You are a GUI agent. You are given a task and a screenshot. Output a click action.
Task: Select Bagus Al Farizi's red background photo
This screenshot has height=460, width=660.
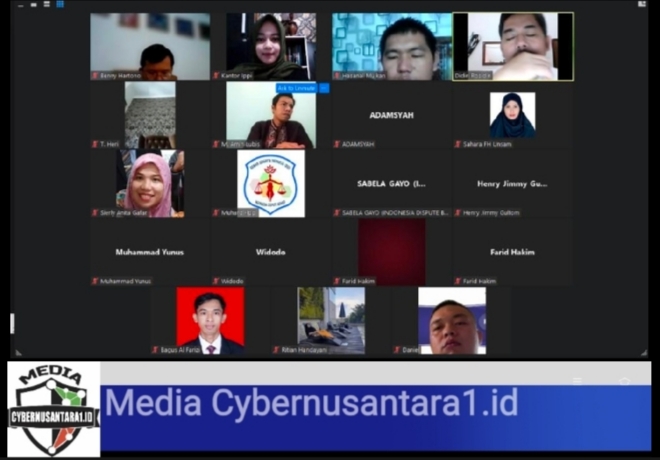tap(210, 321)
